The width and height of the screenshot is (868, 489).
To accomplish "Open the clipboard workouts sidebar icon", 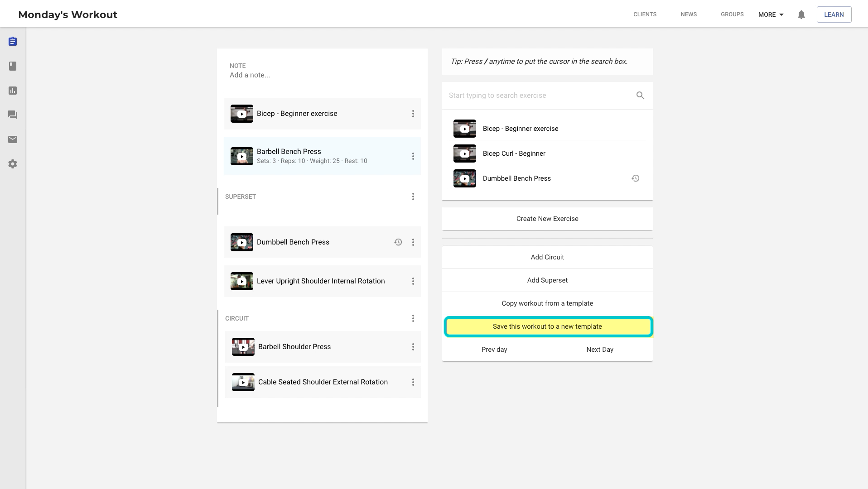I will point(13,42).
